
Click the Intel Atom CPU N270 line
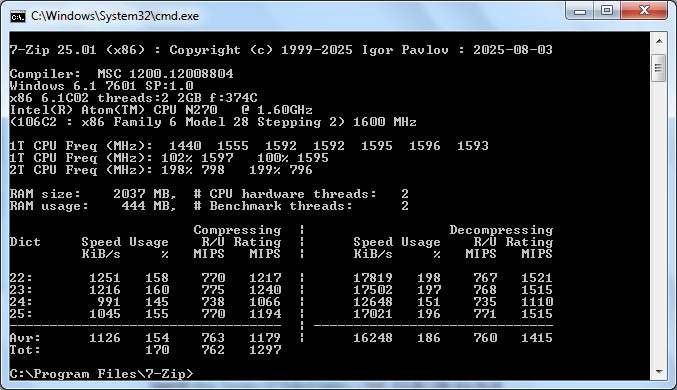(161, 110)
